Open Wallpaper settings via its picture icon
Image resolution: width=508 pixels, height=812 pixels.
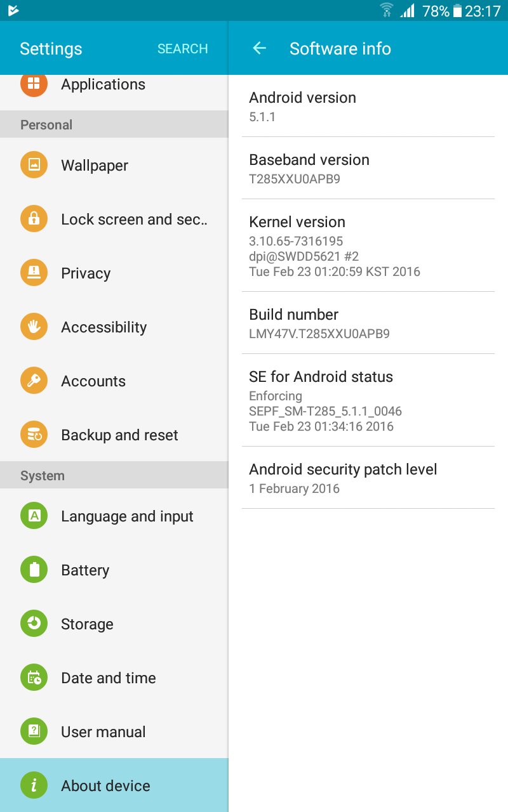pos(34,165)
